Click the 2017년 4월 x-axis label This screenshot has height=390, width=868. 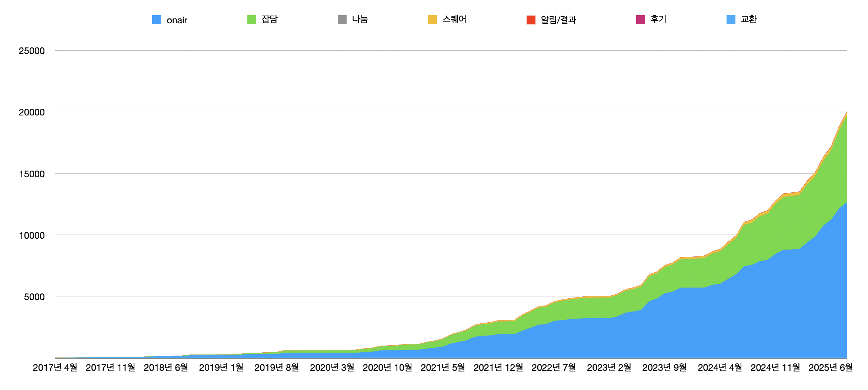point(55,367)
